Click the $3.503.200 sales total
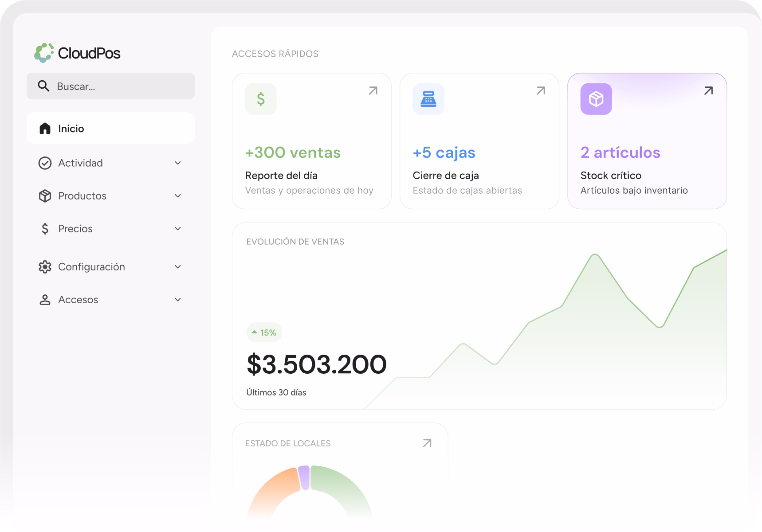Screen dimensions: 762x532 coord(317,364)
